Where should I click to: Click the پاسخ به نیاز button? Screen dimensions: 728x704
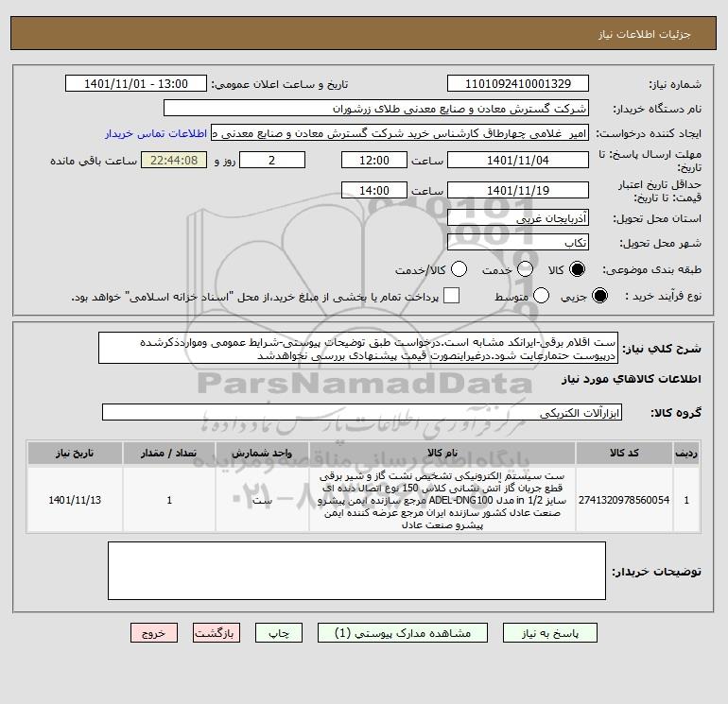[550, 633]
